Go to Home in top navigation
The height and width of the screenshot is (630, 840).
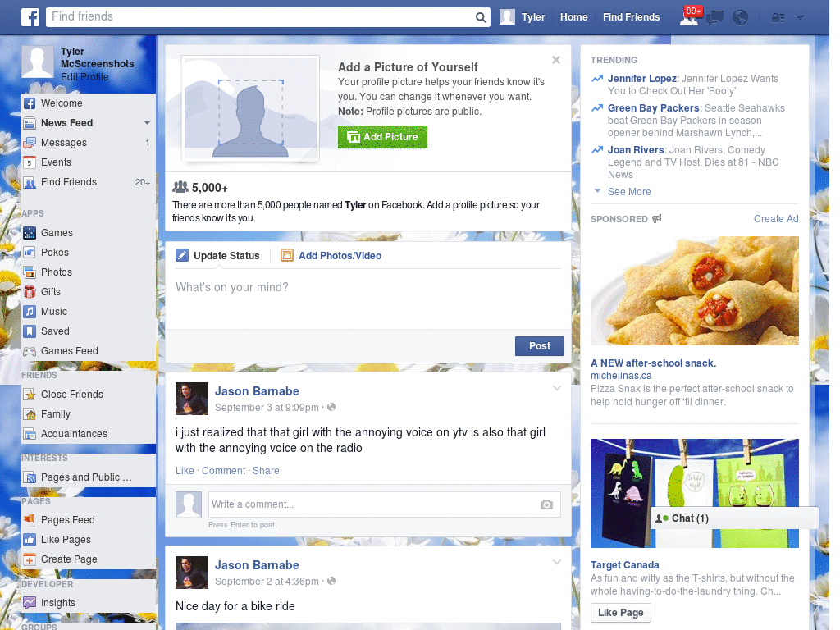[573, 17]
